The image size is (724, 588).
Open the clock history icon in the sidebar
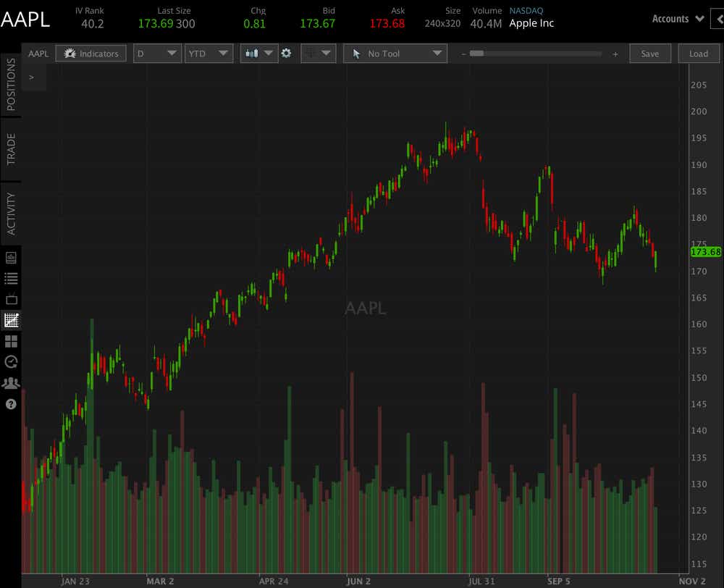click(11, 361)
